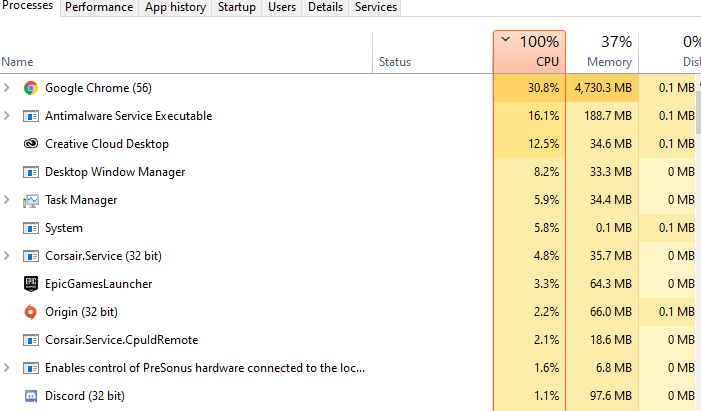The height and width of the screenshot is (411, 701).
Task: Click the Desktop Window Manager icon
Action: [30, 172]
